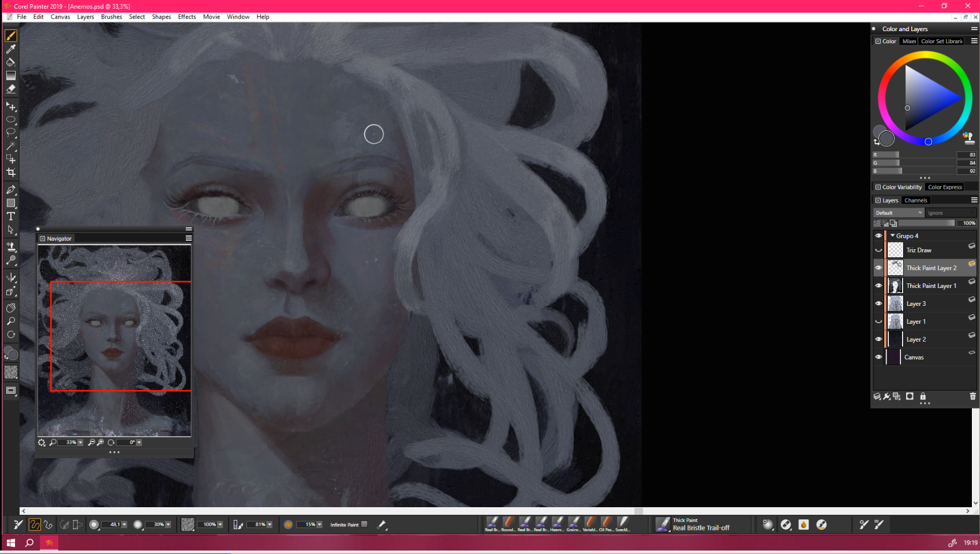The image size is (980, 554).
Task: Open the Effects menu
Action: [187, 17]
